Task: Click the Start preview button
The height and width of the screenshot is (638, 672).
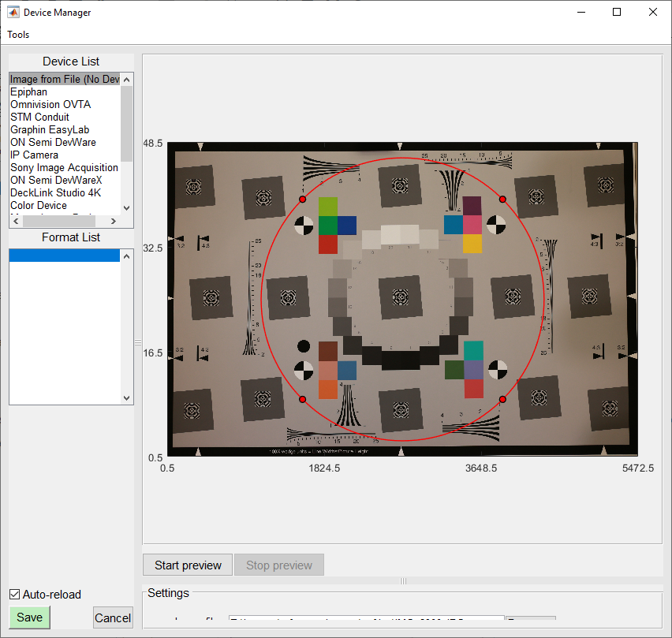Action: tap(188, 565)
